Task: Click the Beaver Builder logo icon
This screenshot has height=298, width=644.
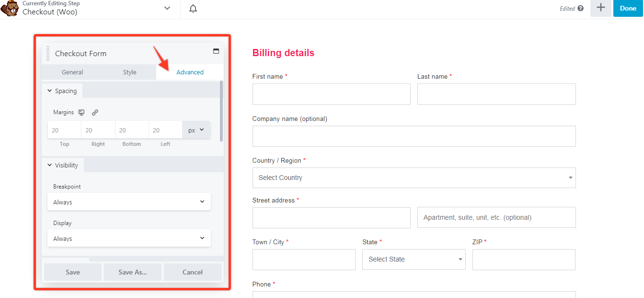Action: pos(10,9)
